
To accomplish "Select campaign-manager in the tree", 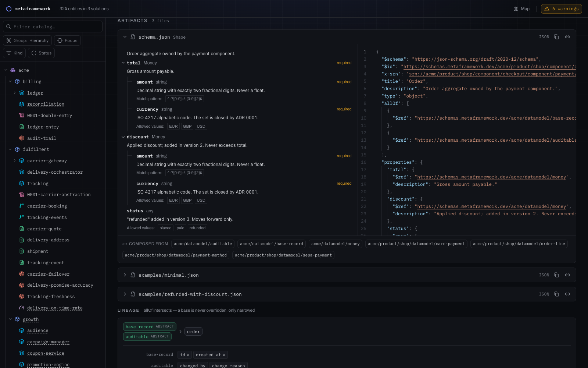I will click(x=48, y=342).
